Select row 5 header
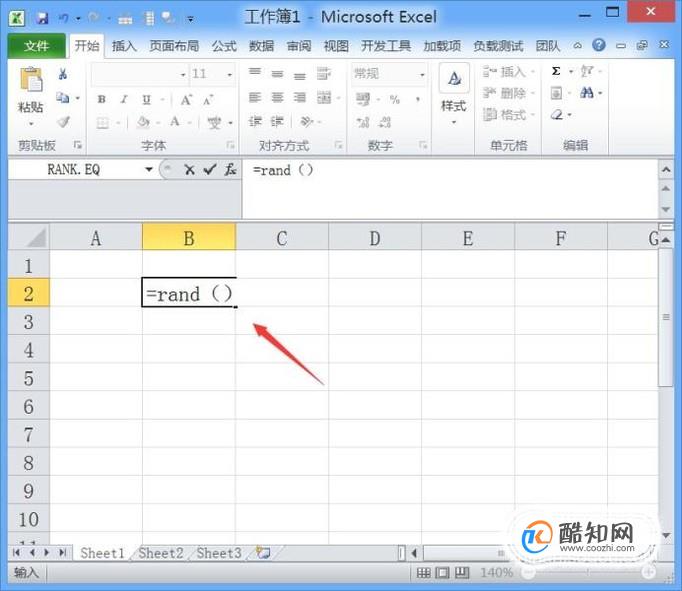The image size is (682, 591). pos(28,378)
